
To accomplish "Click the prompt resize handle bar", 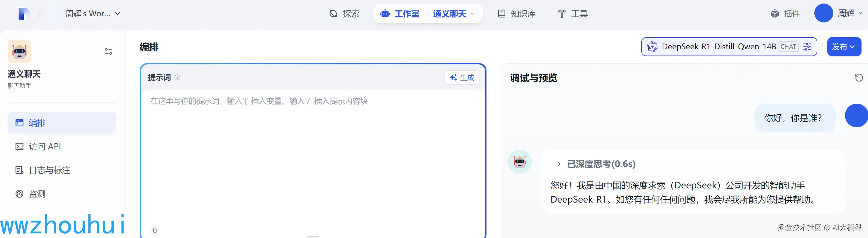I will (313, 236).
